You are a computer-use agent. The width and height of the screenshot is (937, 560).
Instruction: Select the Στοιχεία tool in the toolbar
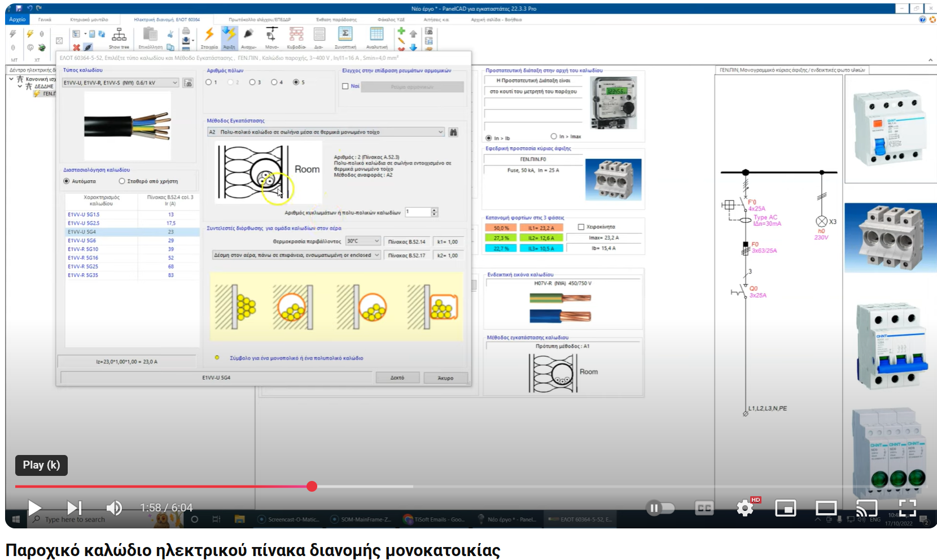click(209, 38)
